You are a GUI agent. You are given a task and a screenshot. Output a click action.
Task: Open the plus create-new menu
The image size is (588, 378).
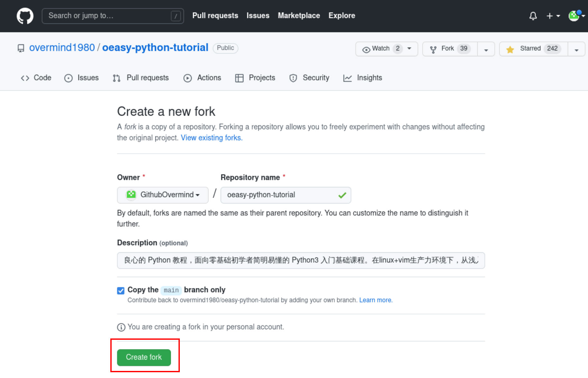click(553, 16)
